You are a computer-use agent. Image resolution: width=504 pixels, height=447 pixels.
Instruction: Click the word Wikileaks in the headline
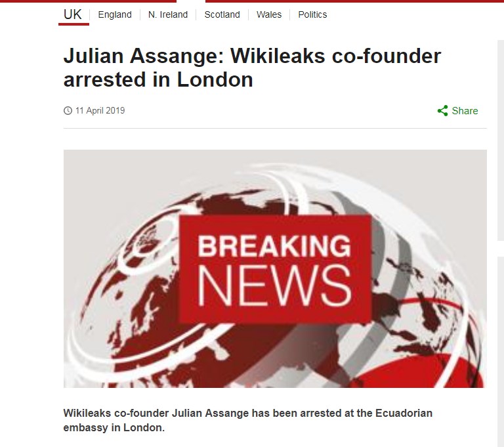pyautogui.click(x=278, y=56)
